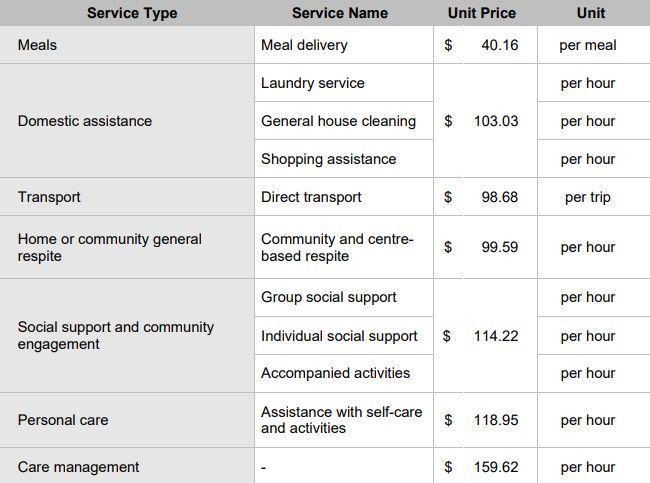Click the Direct transport service name
The width and height of the screenshot is (650, 483).
pos(311,197)
